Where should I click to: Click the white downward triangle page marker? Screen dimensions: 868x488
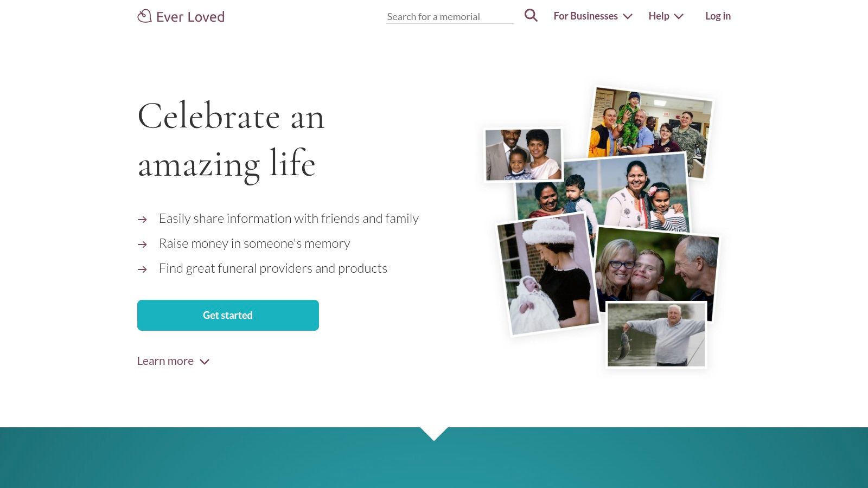click(434, 433)
